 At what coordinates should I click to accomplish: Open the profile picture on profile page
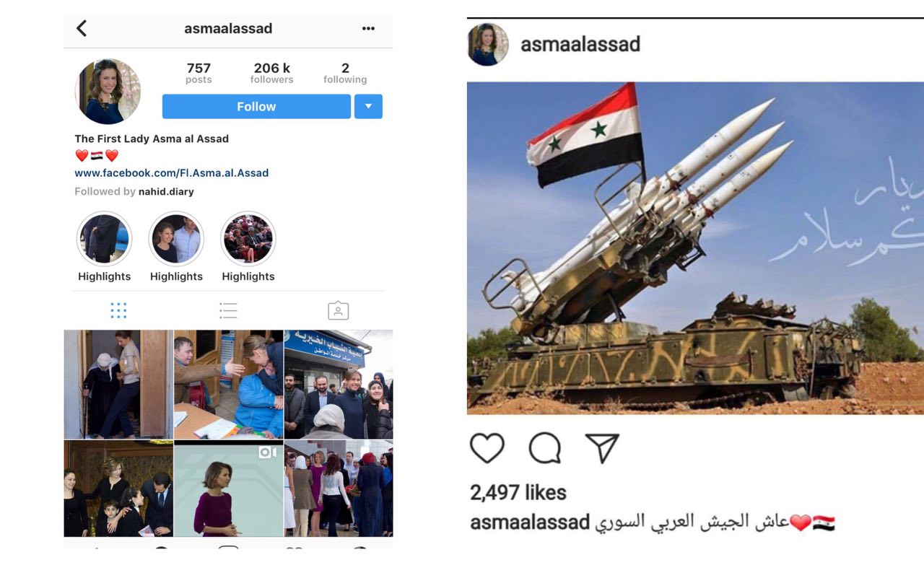pyautogui.click(x=108, y=92)
